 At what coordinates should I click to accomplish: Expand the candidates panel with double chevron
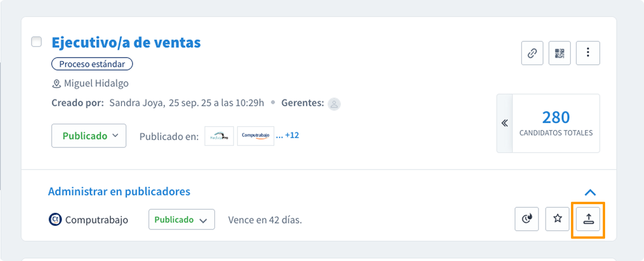[505, 123]
